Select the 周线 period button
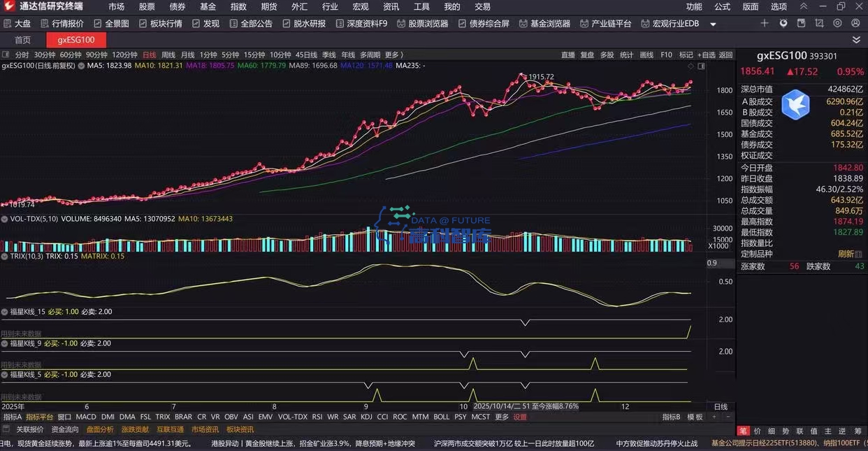This screenshot has height=451, width=868. point(168,55)
